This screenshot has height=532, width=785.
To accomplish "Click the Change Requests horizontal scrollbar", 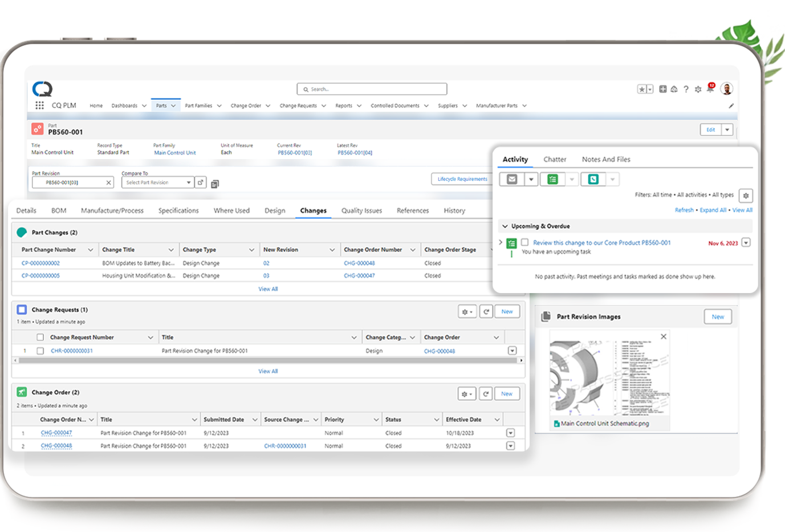I will [x=268, y=360].
